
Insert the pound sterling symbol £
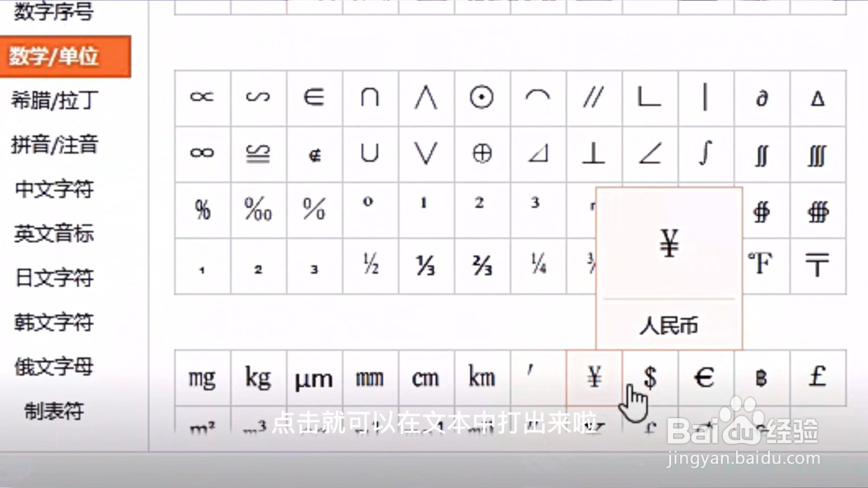click(818, 378)
